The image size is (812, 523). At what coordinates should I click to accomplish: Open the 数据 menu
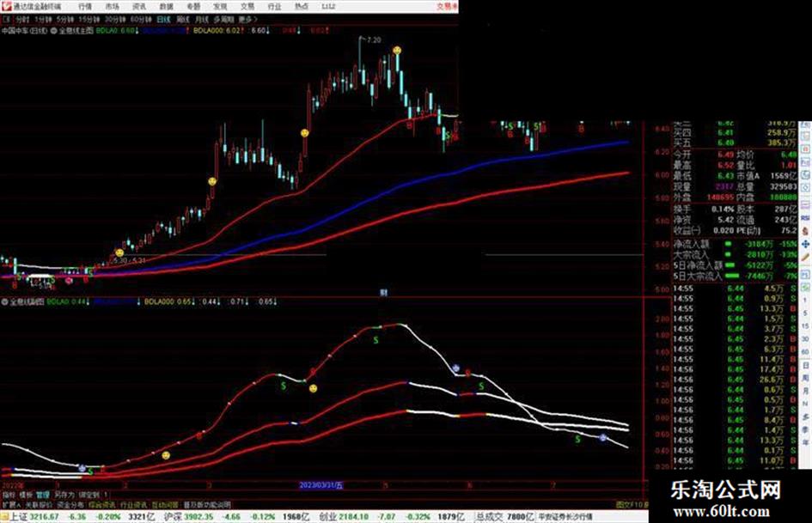tap(166, 7)
